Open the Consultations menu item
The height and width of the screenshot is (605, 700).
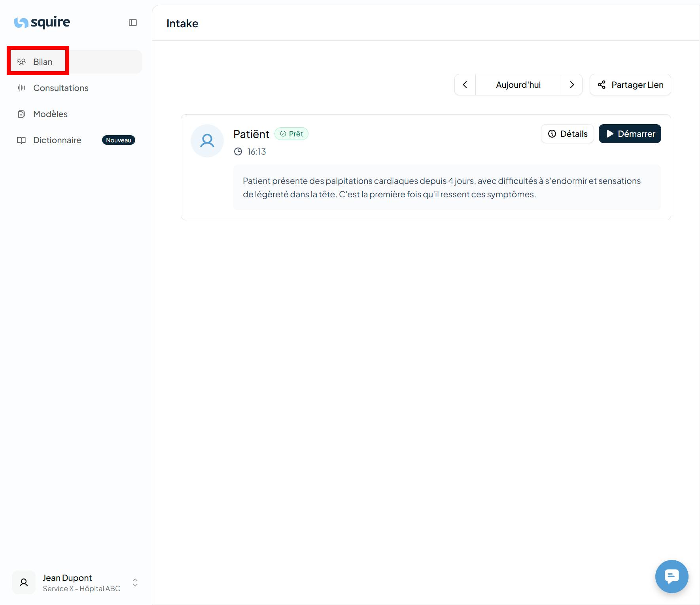point(61,88)
